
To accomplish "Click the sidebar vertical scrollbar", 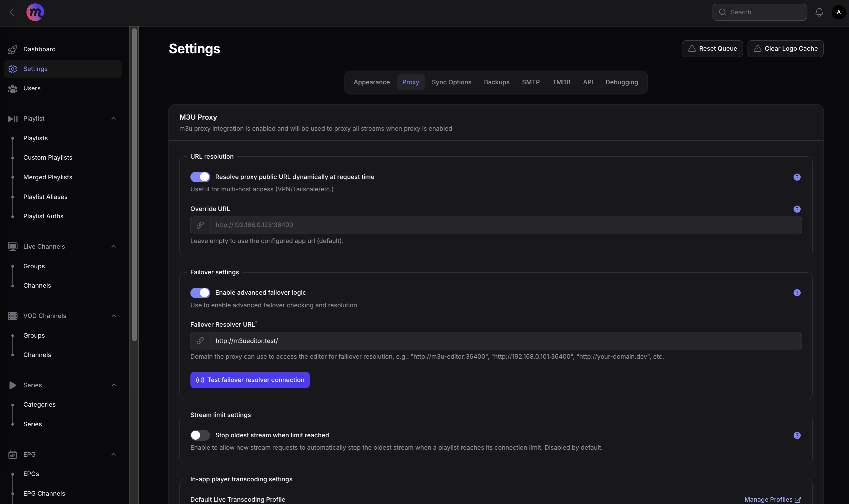I will click(134, 185).
